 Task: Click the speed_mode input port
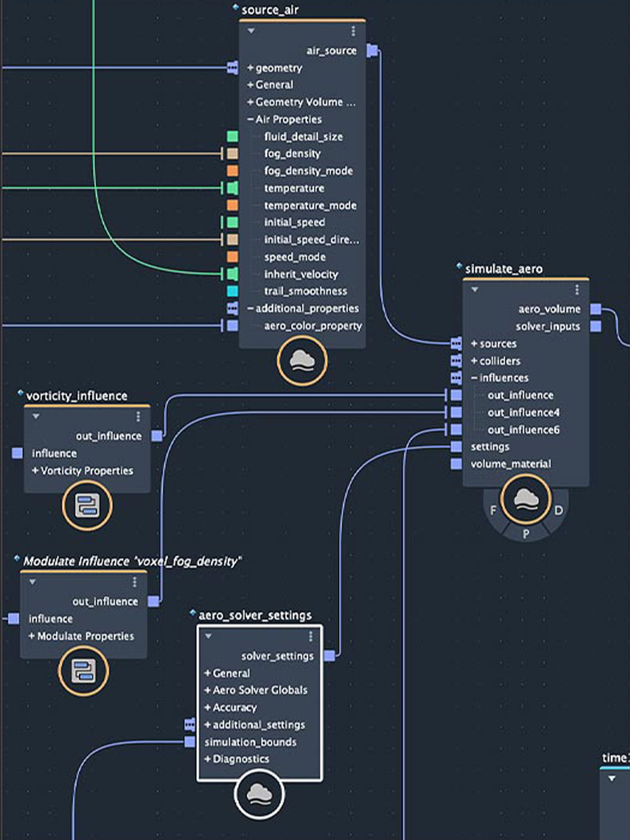[x=233, y=257]
